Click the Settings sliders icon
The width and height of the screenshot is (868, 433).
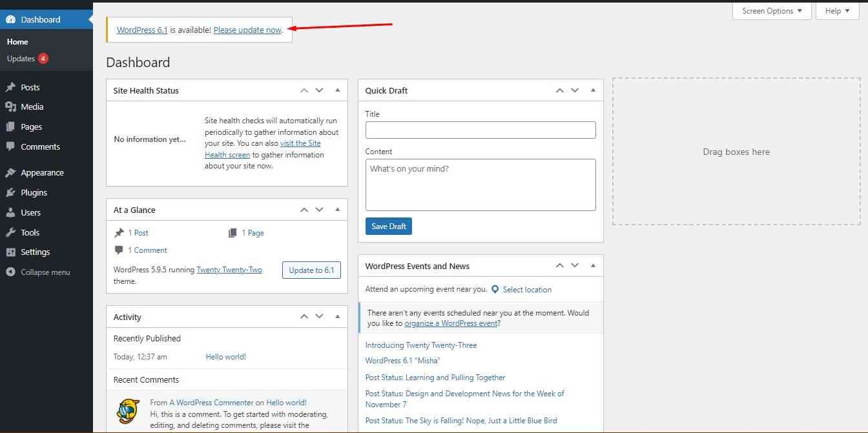pos(10,252)
